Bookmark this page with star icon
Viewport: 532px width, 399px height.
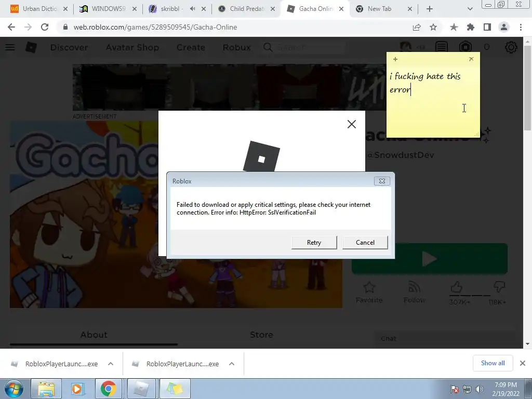pos(433,27)
